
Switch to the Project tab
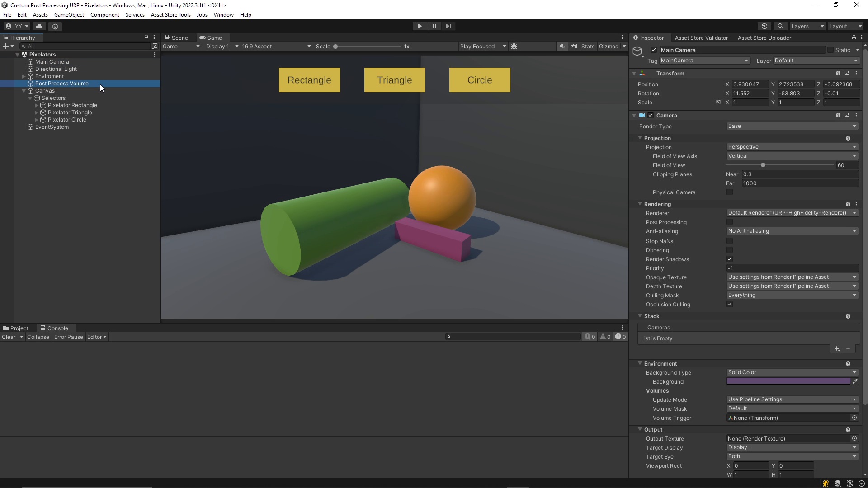tap(16, 328)
